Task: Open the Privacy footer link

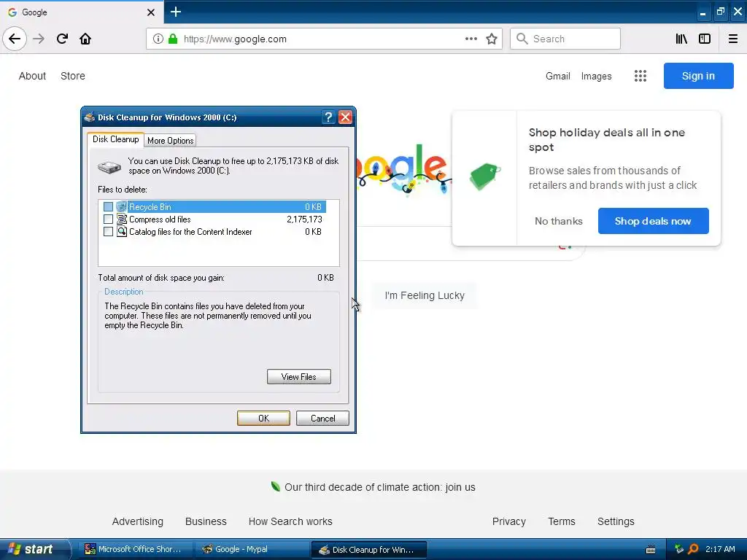Action: click(508, 521)
